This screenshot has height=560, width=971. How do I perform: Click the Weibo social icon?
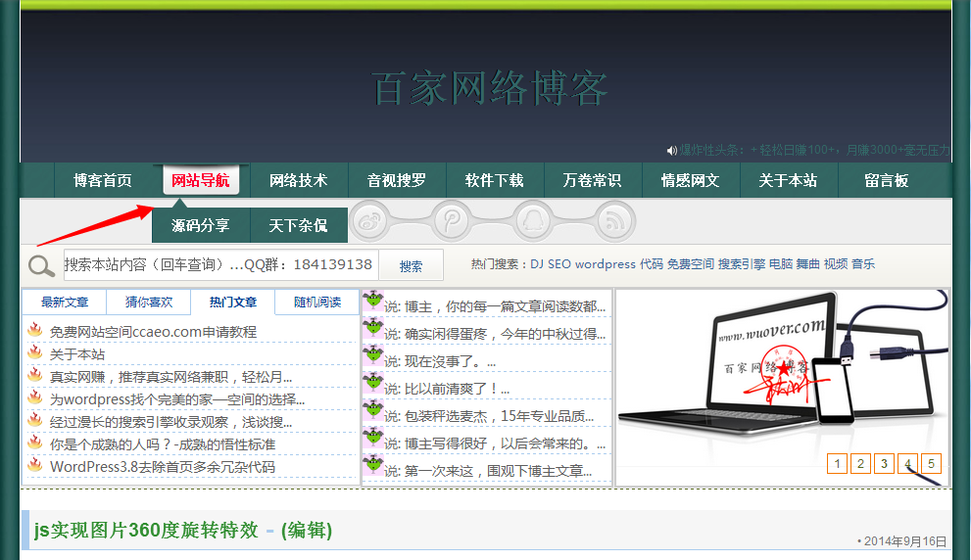click(369, 221)
